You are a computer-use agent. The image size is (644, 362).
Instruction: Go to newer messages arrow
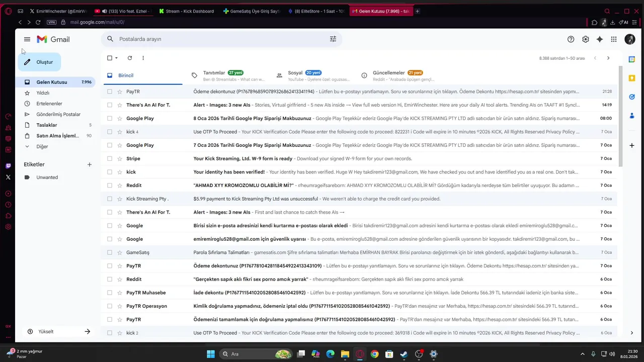pos(595,58)
